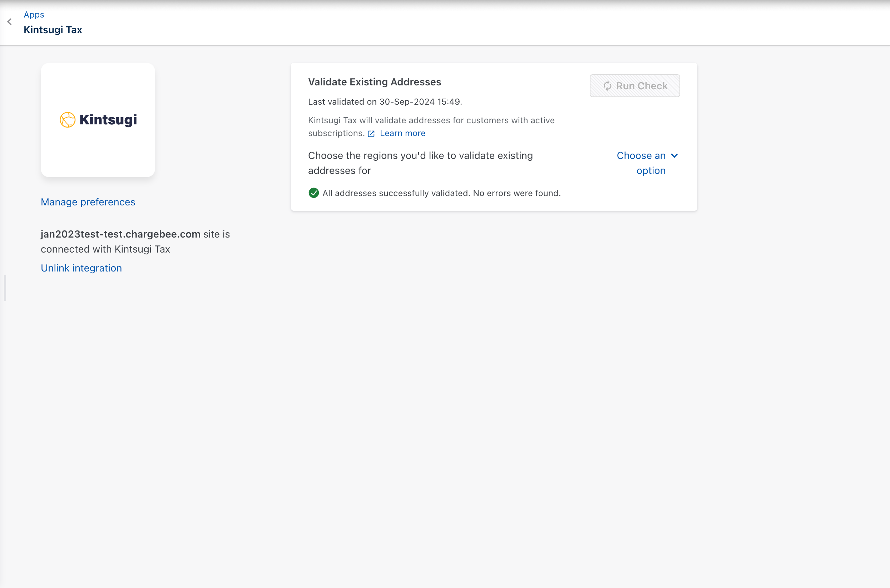
Task: Click the orange Kintsugi globe logo icon
Action: point(68,120)
